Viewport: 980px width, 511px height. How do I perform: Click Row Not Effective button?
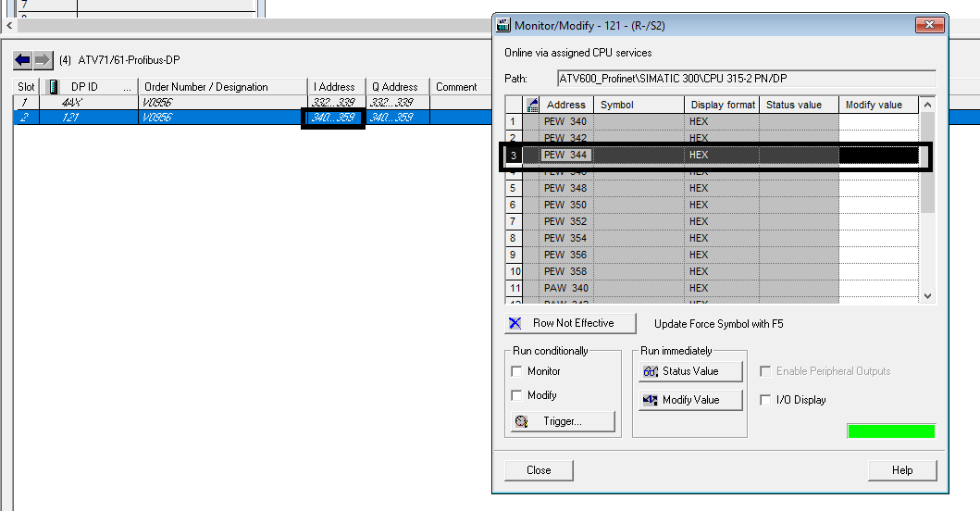click(x=570, y=323)
